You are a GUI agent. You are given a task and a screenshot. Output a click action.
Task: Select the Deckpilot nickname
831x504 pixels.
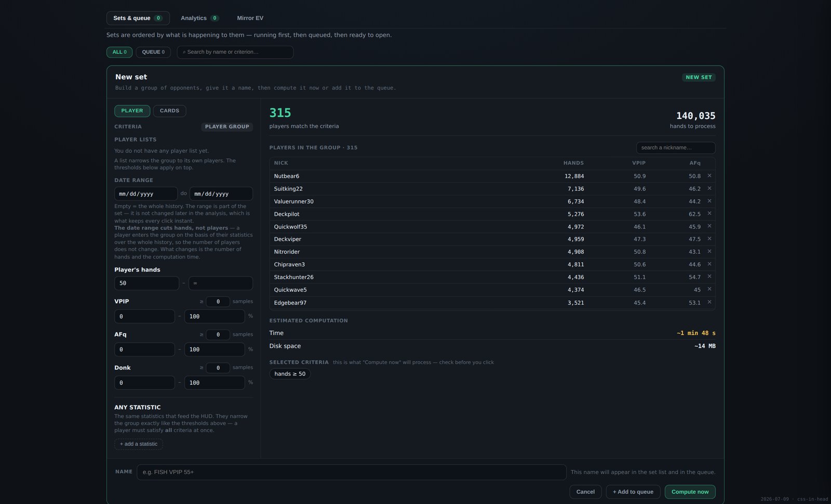coord(287,214)
